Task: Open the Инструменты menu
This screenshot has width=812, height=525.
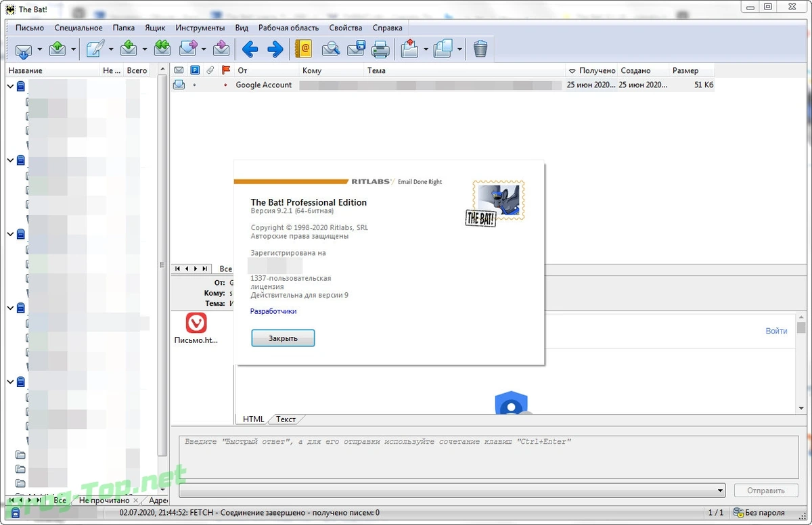Action: (x=200, y=28)
